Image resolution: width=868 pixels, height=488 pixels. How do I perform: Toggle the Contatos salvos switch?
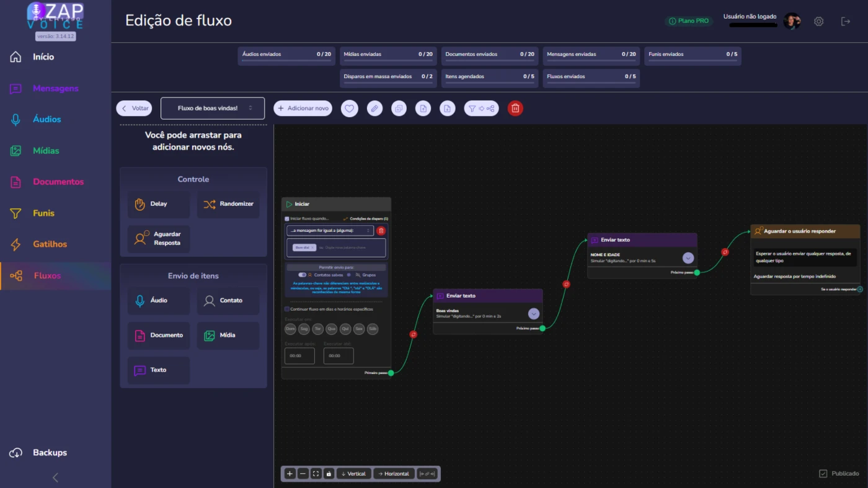pyautogui.click(x=302, y=275)
